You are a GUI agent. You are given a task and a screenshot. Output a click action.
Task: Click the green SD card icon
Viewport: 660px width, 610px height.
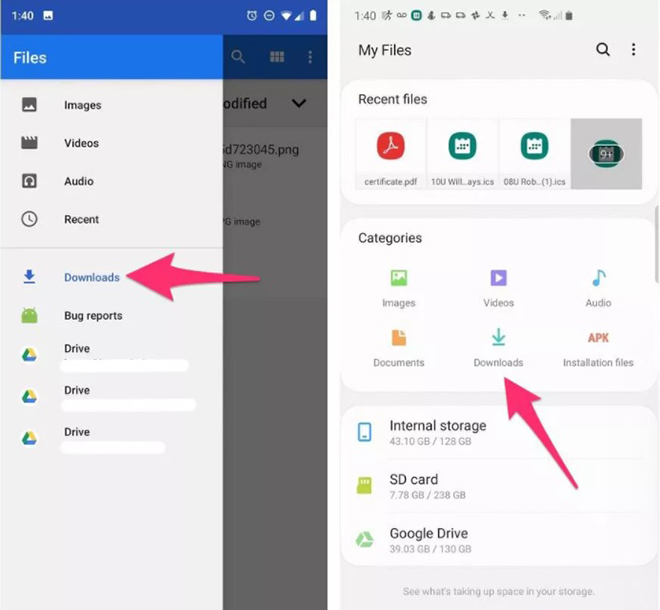tap(364, 485)
